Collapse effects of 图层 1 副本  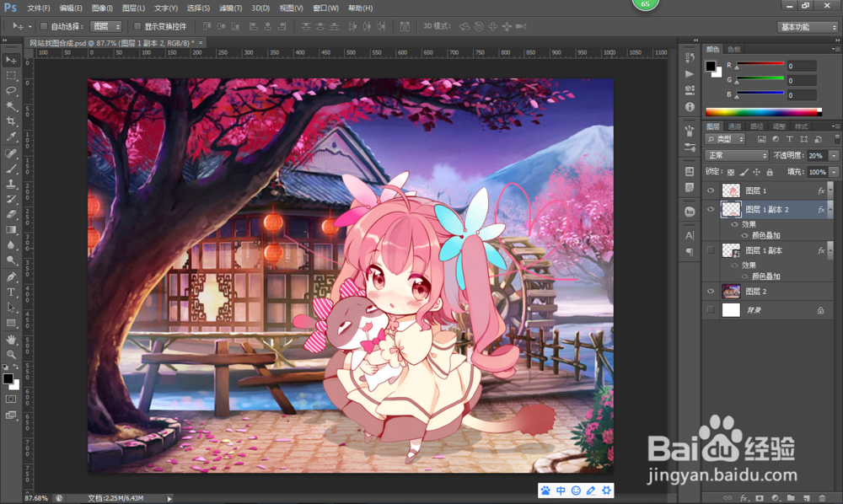click(x=830, y=249)
